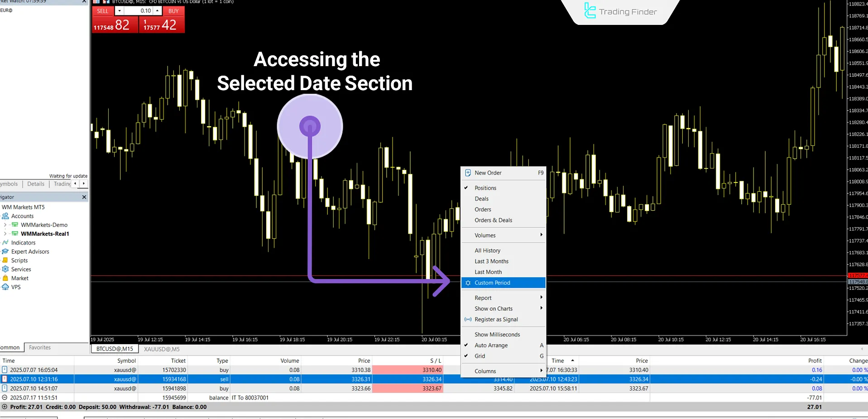This screenshot has height=419, width=868.
Task: Click the Accounts icon in Navigator
Action: 5,216
